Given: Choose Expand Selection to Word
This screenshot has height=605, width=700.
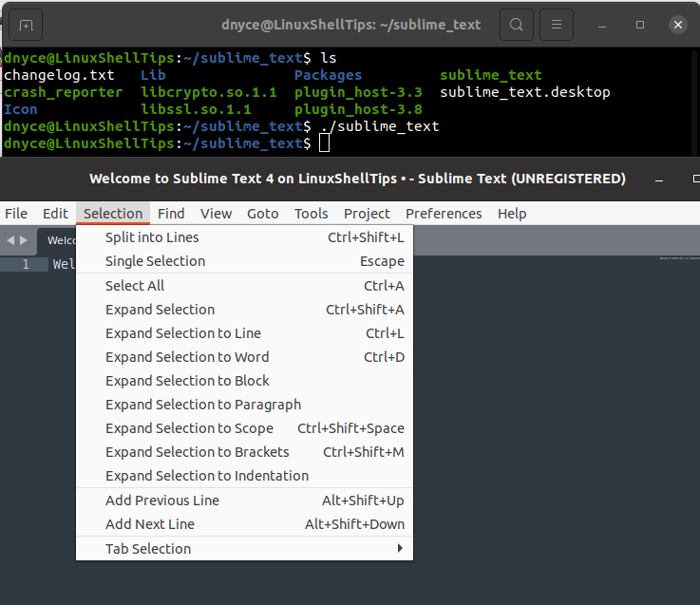Looking at the screenshot, I should (245, 357).
